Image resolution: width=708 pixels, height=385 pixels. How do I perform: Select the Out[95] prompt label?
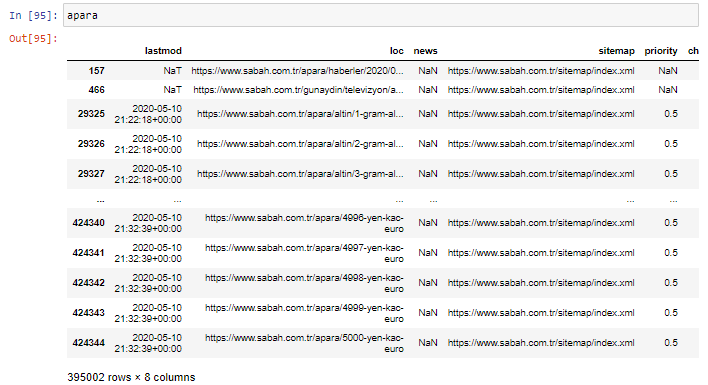[x=33, y=38]
